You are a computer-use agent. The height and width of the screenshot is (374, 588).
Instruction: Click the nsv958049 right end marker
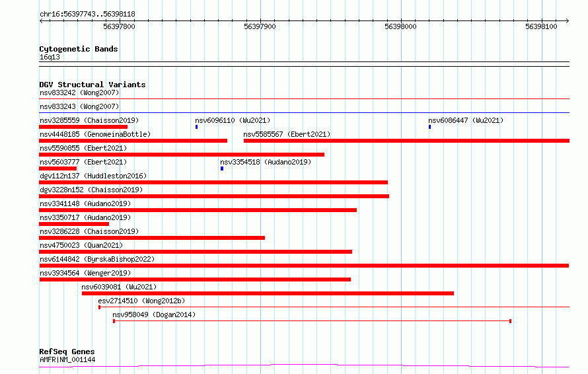(511, 321)
